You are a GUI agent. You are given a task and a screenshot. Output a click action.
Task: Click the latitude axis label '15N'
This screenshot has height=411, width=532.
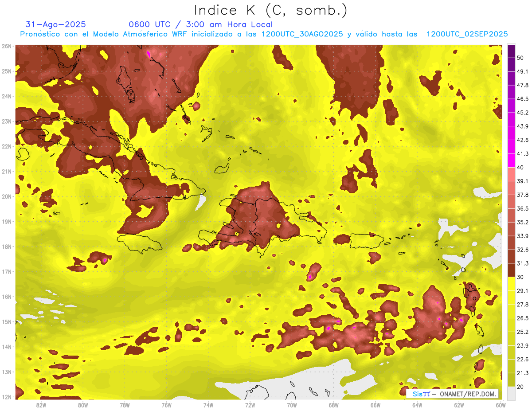7,322
